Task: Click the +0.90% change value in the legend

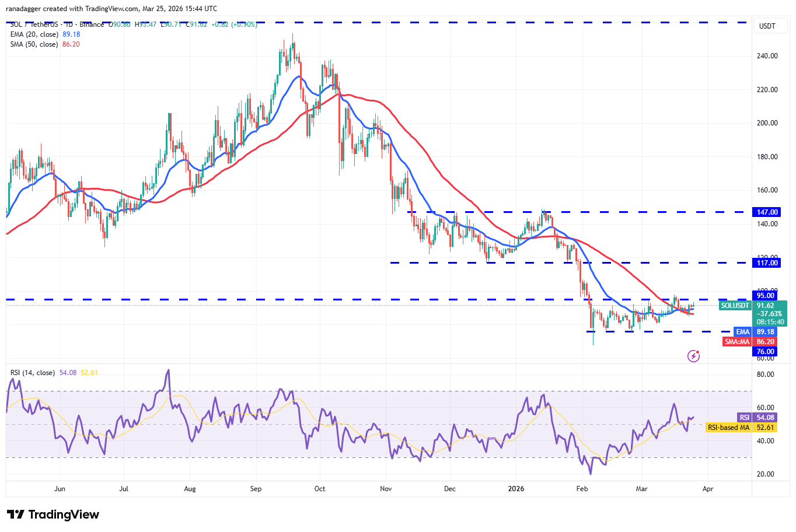Action: point(244,24)
